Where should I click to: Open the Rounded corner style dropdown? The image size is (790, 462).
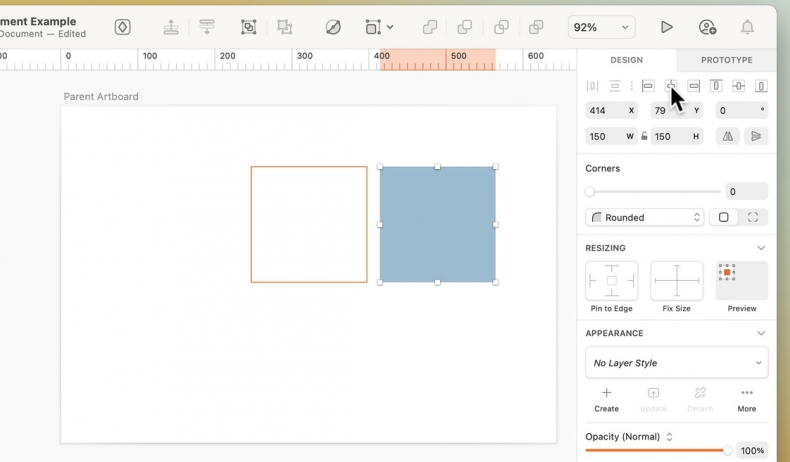(x=644, y=218)
